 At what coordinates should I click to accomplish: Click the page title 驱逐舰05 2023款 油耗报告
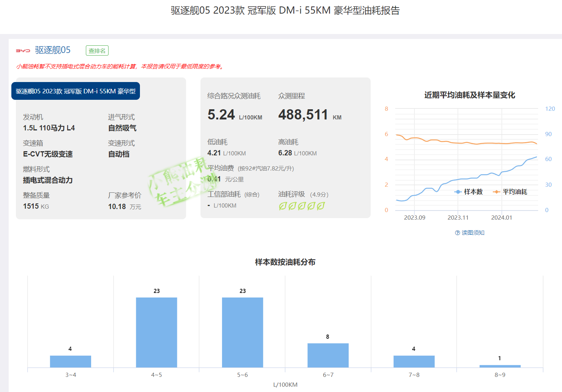285,11
